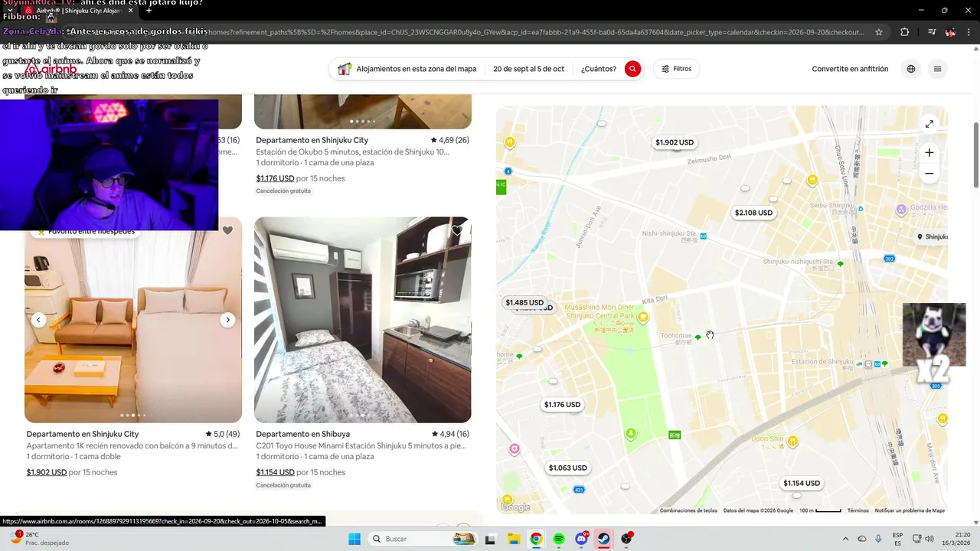Click the 4,69 (26) rating text
The image size is (980, 551).
449,140
